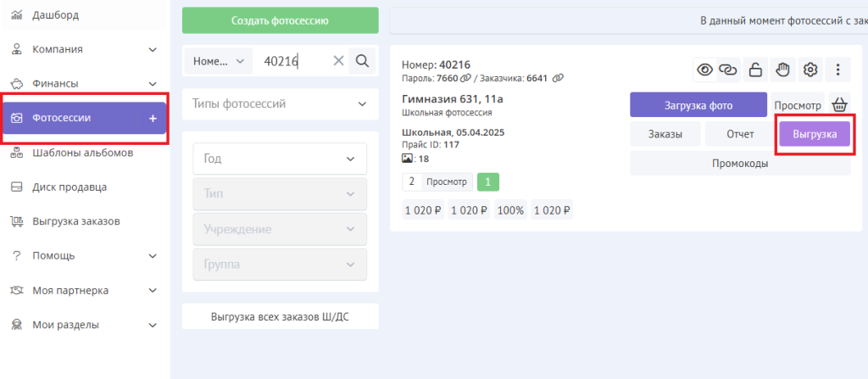Open the three-dot more options menu
Viewport: 868px width, 379px height.
837,70
